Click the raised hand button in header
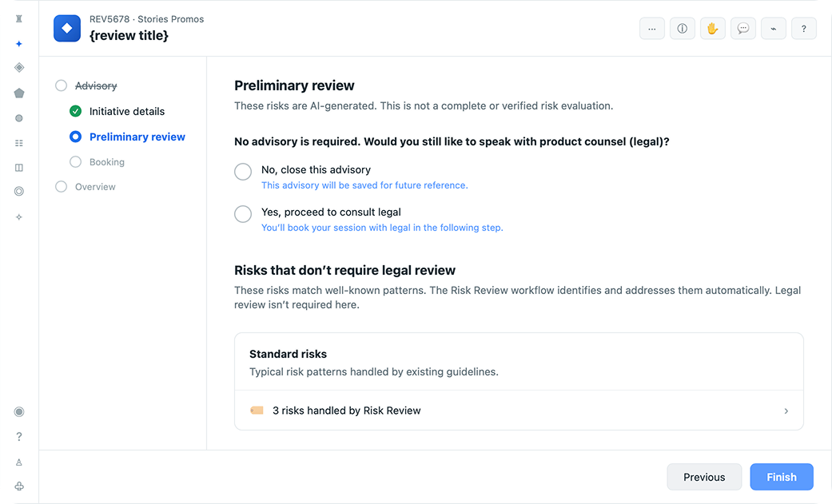Image resolution: width=832 pixels, height=504 pixels. (x=713, y=29)
